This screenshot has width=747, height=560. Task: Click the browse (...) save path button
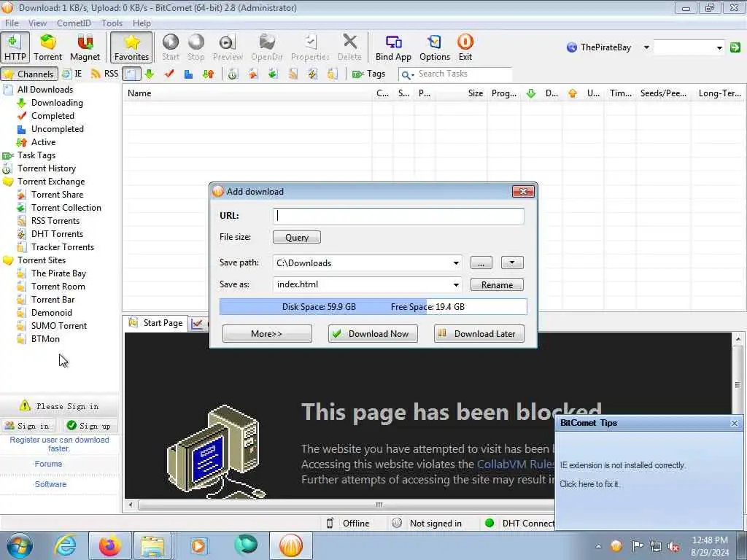[x=481, y=262]
